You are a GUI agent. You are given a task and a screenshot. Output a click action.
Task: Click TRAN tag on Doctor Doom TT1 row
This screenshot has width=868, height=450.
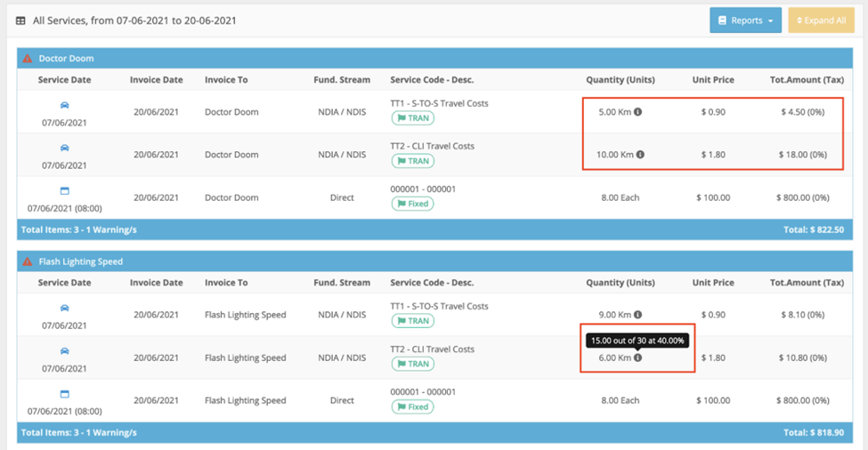(x=413, y=117)
